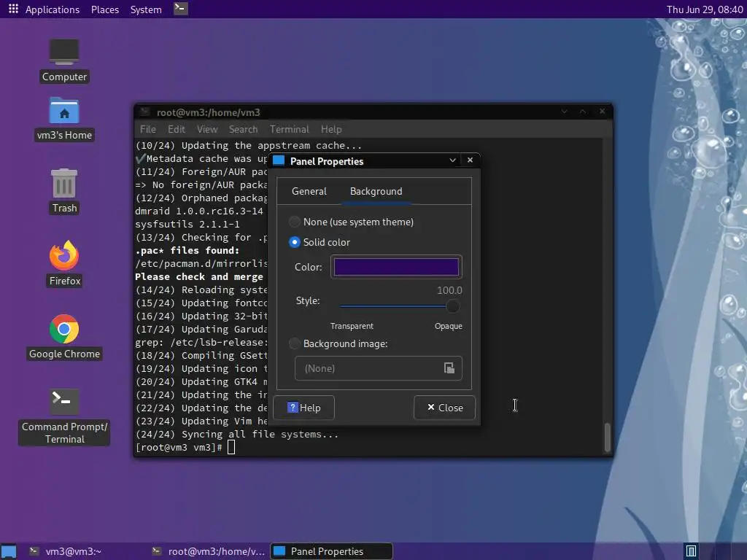Screen dimensions: 747x560
Task: Open the terminal Help menu
Action: pyautogui.click(x=331, y=129)
